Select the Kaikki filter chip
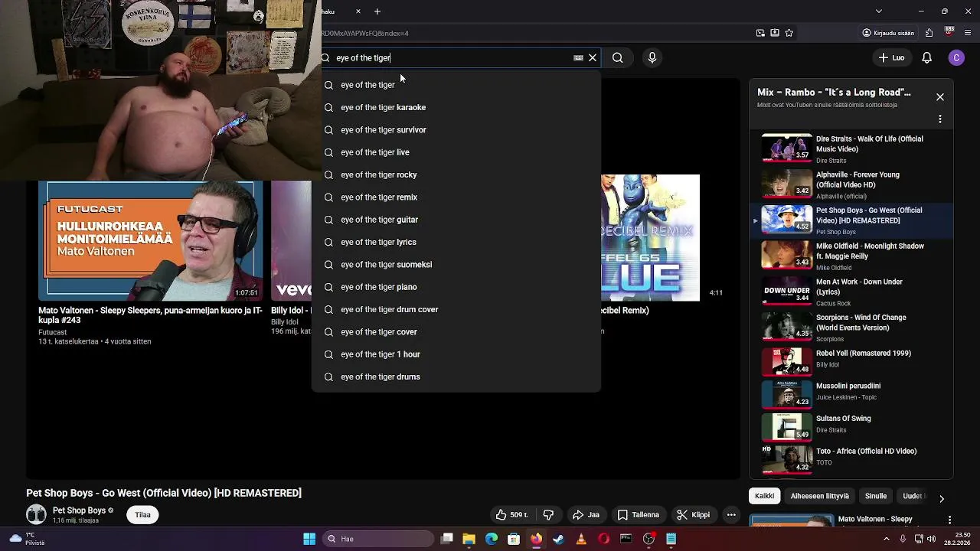Image resolution: width=980 pixels, height=551 pixels. [x=765, y=496]
